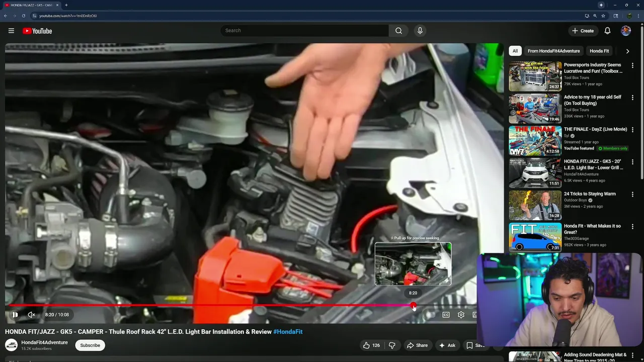Viewport: 644px width, 362px height.
Task: Open The303Garage channel name
Action: coord(577,239)
